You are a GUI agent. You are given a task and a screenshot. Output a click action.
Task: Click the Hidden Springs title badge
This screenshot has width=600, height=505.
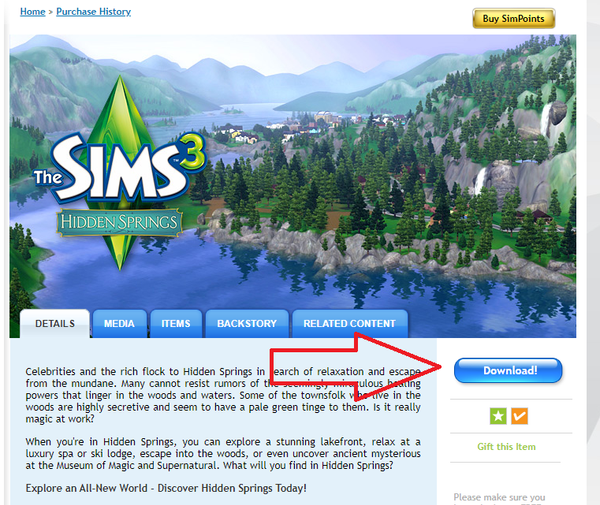pyautogui.click(x=120, y=222)
